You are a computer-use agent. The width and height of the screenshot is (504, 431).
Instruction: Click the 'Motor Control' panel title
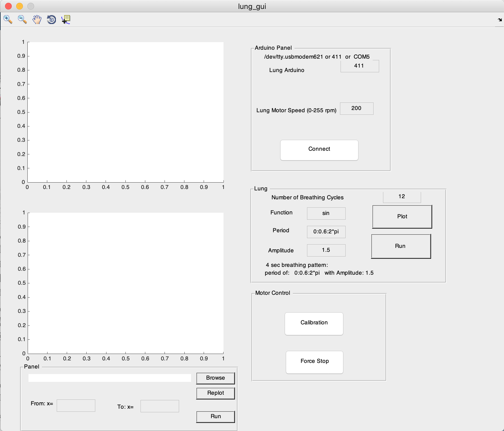point(273,293)
